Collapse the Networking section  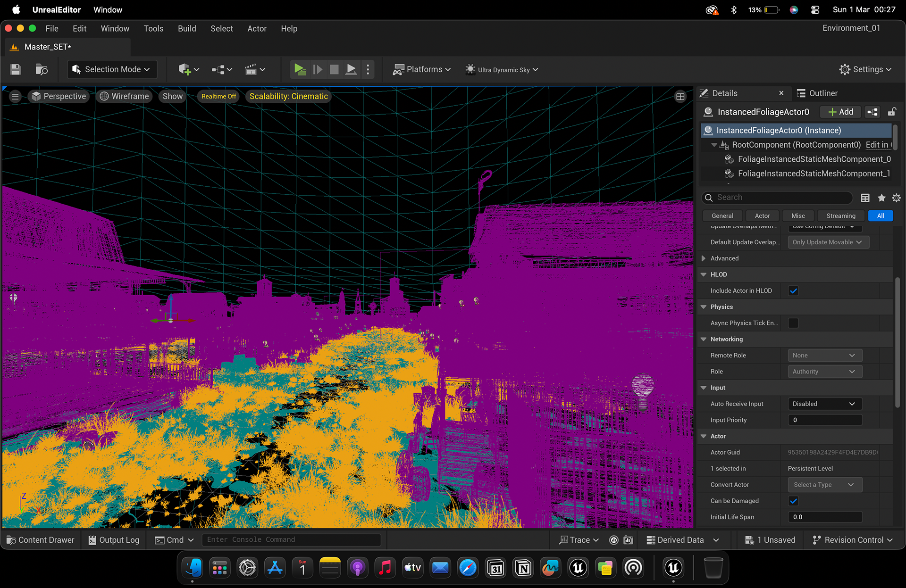tap(704, 339)
